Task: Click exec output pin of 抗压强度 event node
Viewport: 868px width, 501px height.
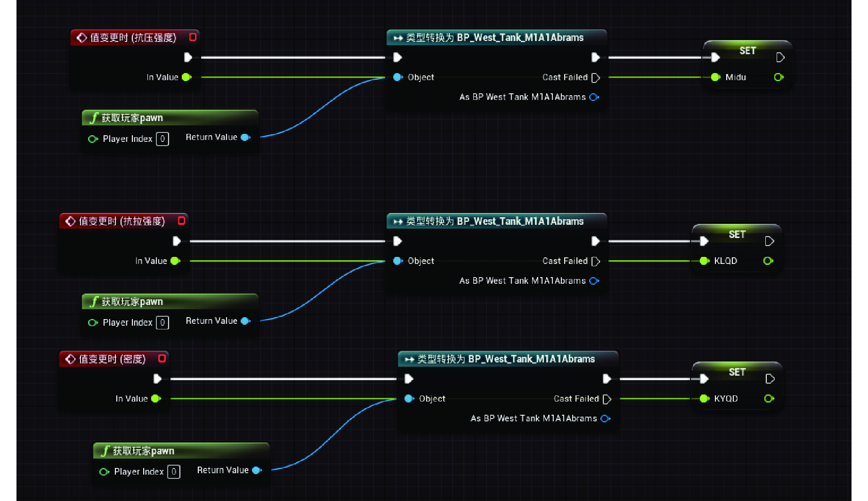Action: (188, 57)
